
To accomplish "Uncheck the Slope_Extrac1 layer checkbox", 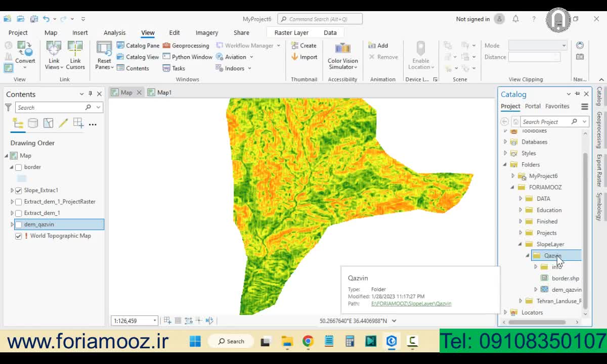I will (x=19, y=191).
